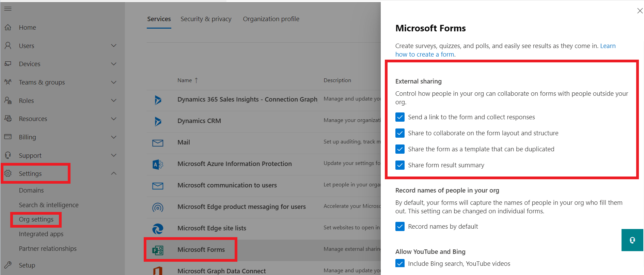Image resolution: width=644 pixels, height=275 pixels.
Task: Open Microsoft Edge product messaging for users
Action: tap(241, 207)
